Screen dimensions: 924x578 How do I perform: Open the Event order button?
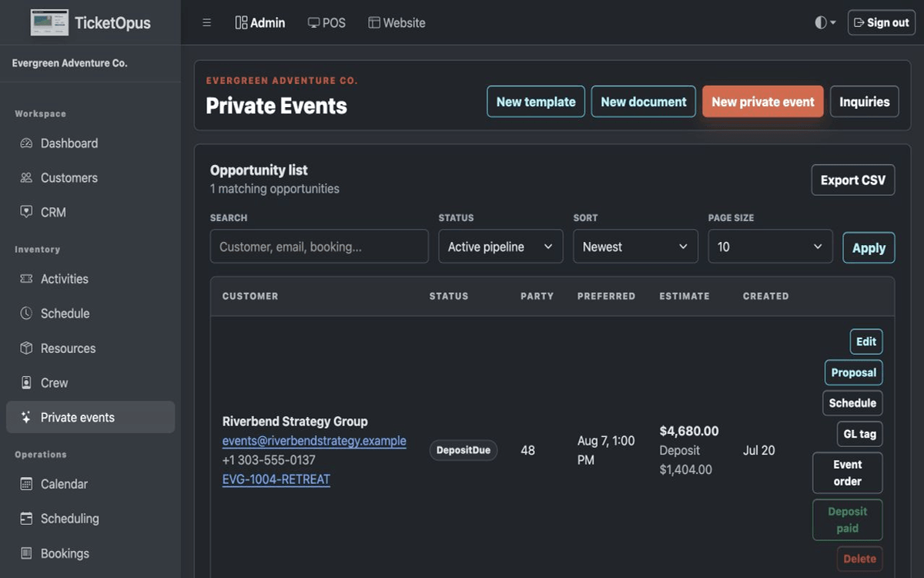coord(848,473)
